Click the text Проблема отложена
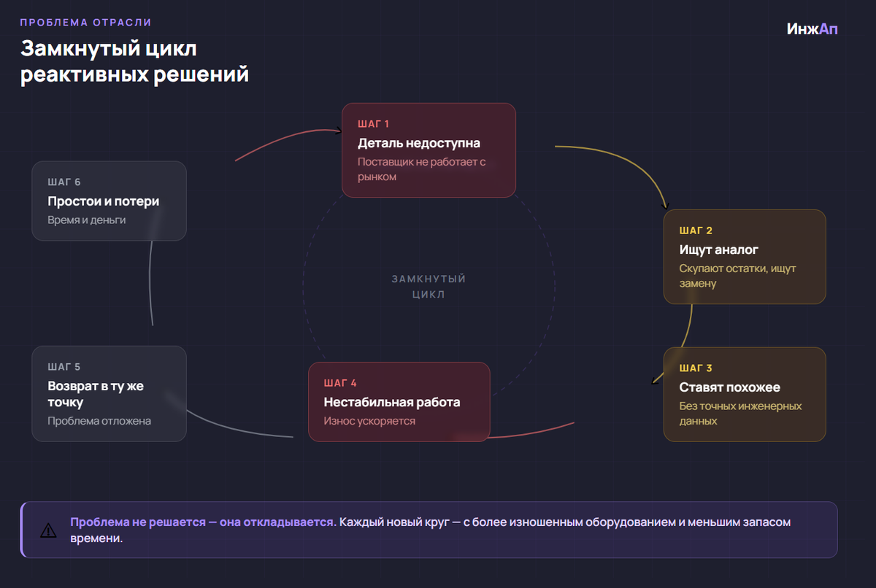 (99, 421)
